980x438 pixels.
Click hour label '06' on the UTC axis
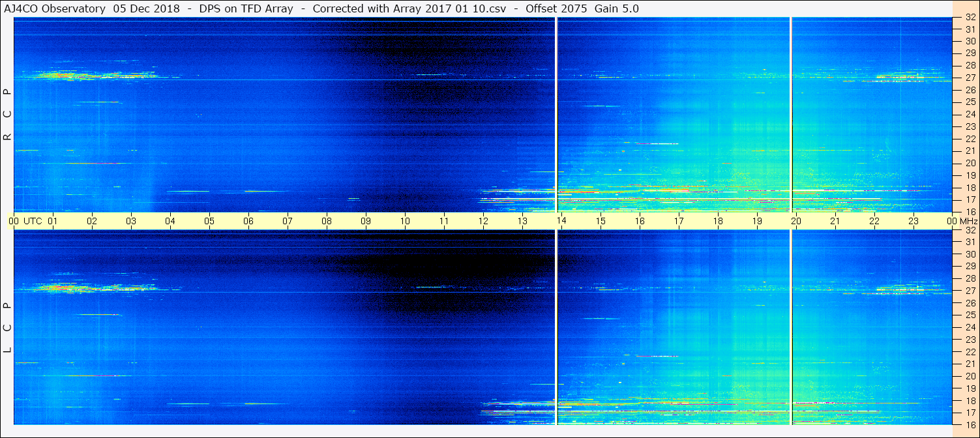248,221
